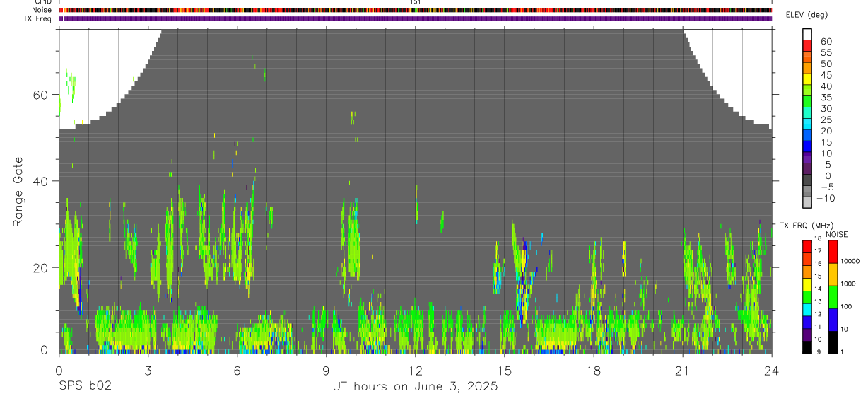Click the x-axis tick label "3"
Image resolution: width=868 pixels, height=401 pixels.
(x=148, y=371)
